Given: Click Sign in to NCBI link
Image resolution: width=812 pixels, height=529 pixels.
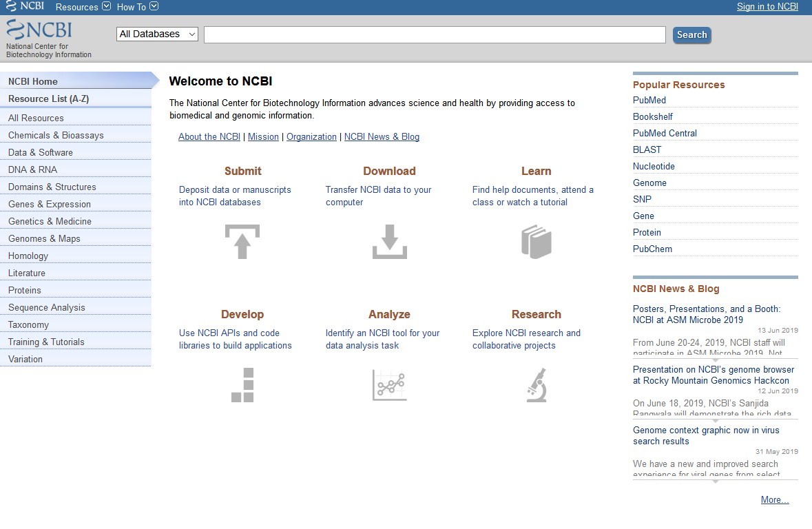Looking at the screenshot, I should pyautogui.click(x=767, y=7).
